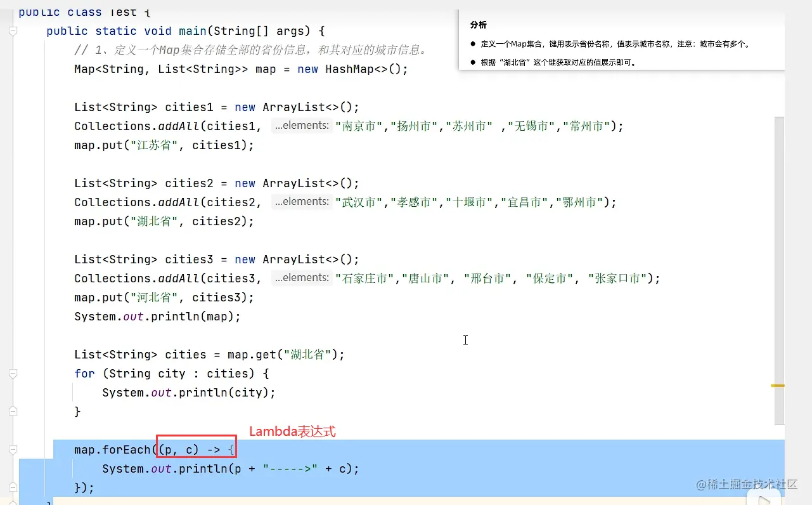The height and width of the screenshot is (505, 812).
Task: Click map.forEach method call
Action: tap(113, 450)
